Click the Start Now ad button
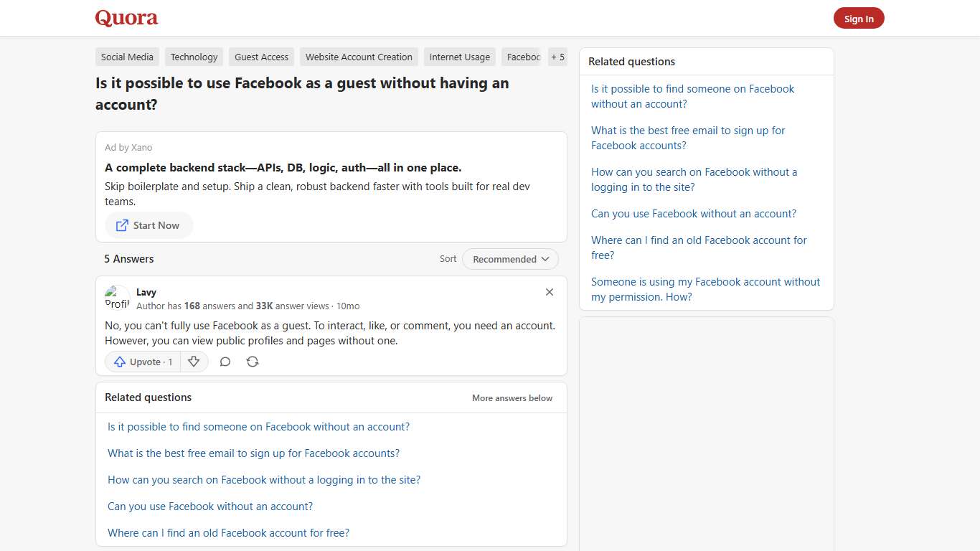This screenshot has height=551, width=980. 149,225
